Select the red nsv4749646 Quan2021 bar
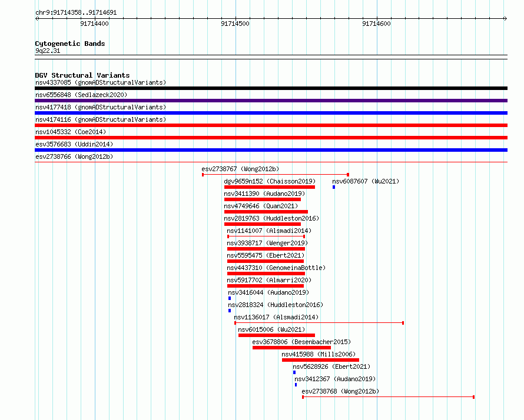524x420 pixels. coord(266,212)
